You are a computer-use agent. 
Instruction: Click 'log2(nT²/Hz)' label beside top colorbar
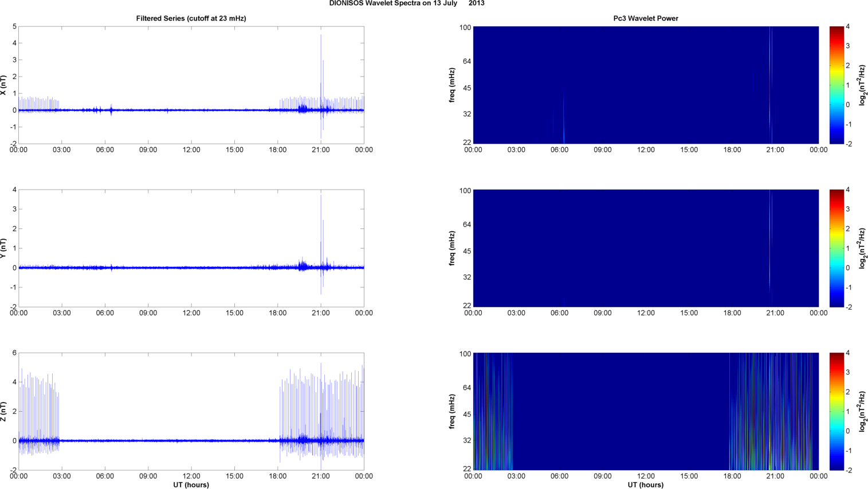(x=863, y=85)
